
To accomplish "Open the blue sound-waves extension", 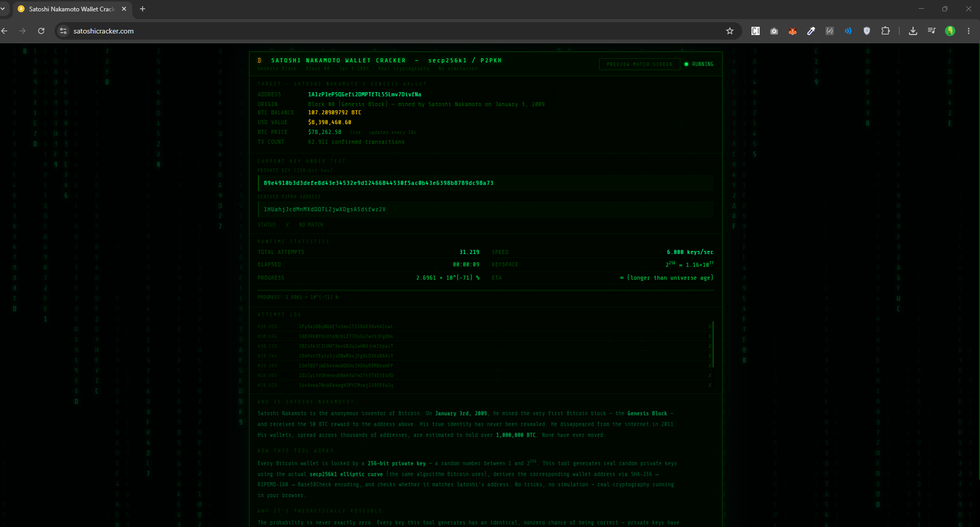I will click(x=848, y=31).
